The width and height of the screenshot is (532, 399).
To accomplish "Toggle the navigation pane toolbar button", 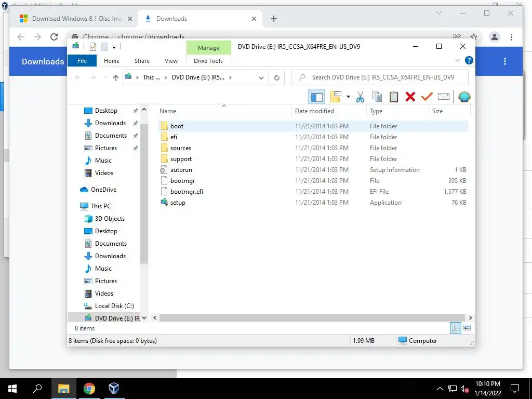I will (x=316, y=97).
